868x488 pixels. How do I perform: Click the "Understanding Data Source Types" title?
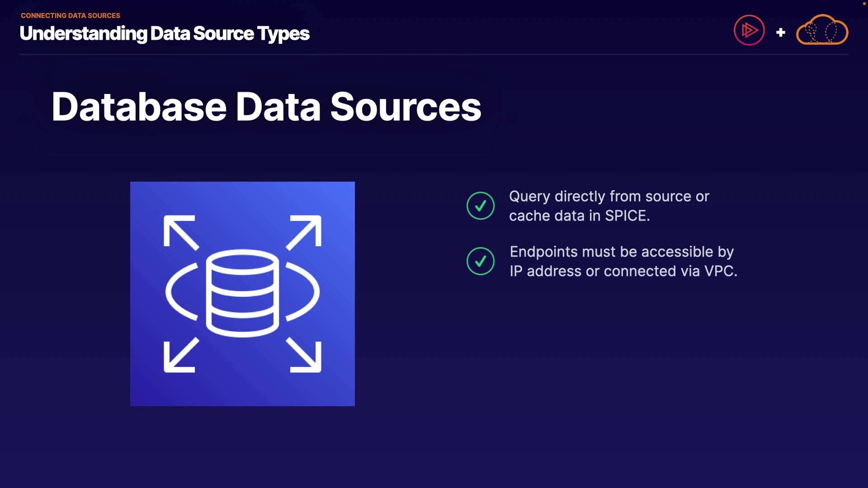165,33
